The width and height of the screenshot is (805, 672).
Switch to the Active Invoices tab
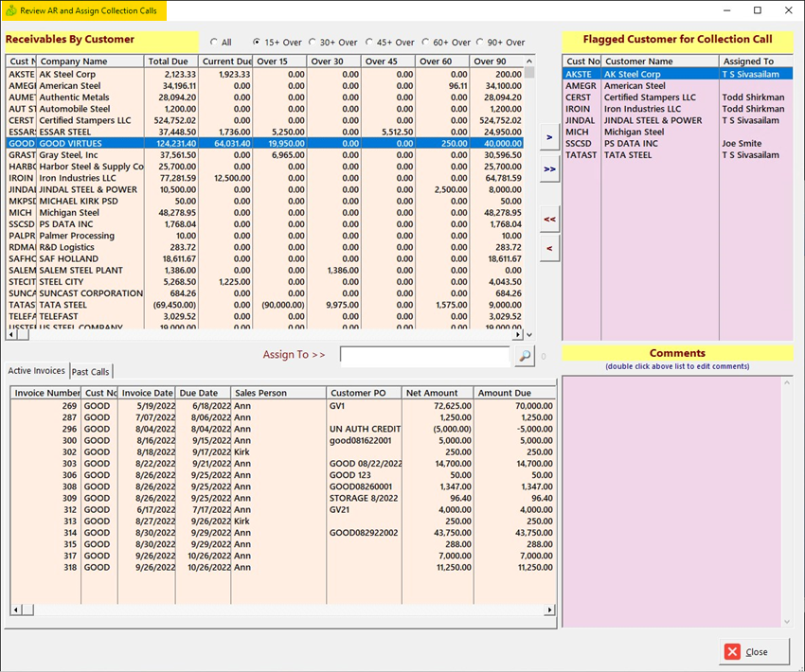(36, 370)
